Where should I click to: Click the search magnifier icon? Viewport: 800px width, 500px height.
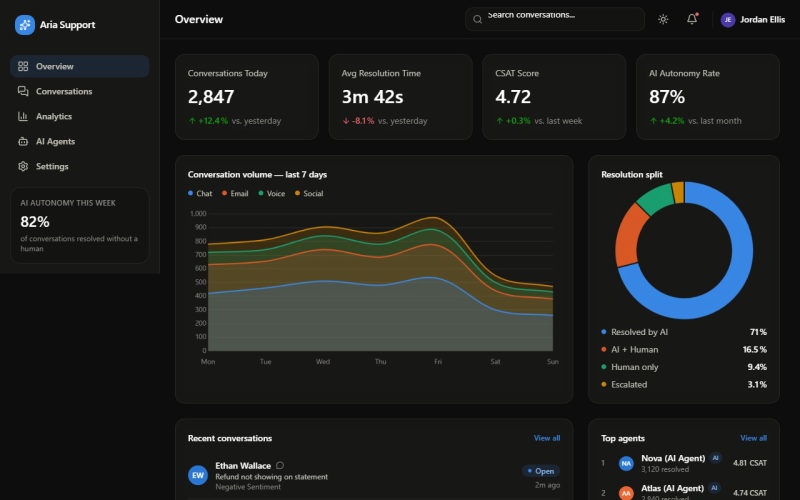pyautogui.click(x=477, y=19)
